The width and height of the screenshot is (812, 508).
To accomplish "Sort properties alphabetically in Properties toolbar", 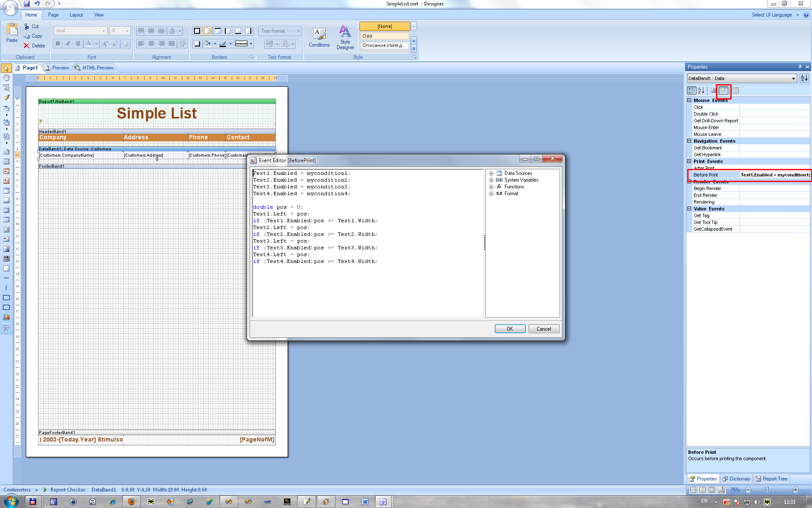I will point(701,90).
